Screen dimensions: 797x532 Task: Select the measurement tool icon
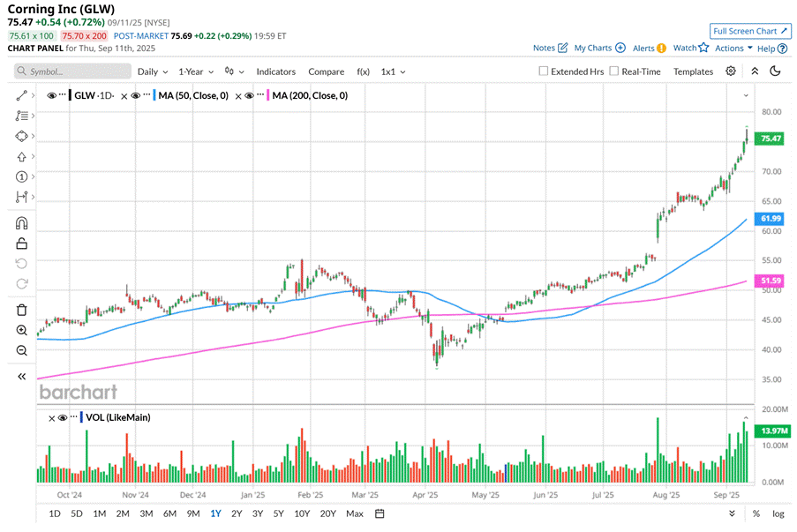[x=21, y=197]
